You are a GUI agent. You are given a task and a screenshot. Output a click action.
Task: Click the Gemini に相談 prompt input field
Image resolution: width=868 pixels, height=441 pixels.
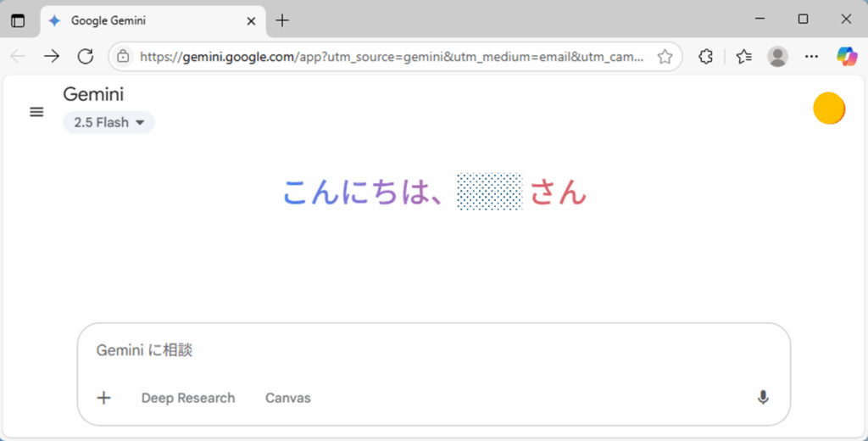click(433, 350)
